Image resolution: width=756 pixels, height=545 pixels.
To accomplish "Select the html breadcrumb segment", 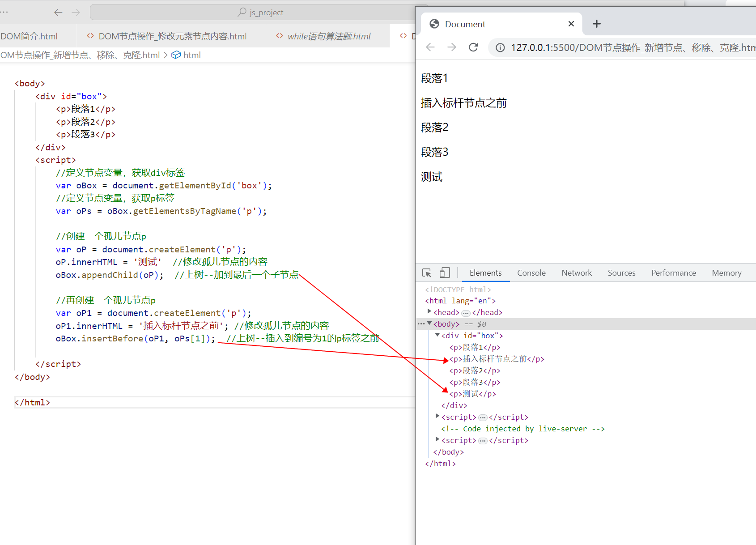I will tap(187, 55).
